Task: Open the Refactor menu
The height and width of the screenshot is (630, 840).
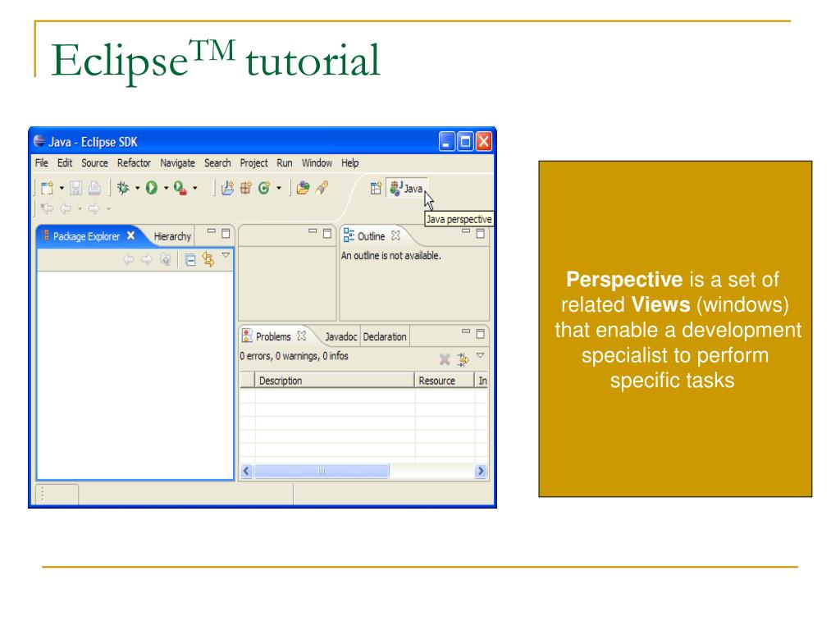Action: pos(134,163)
